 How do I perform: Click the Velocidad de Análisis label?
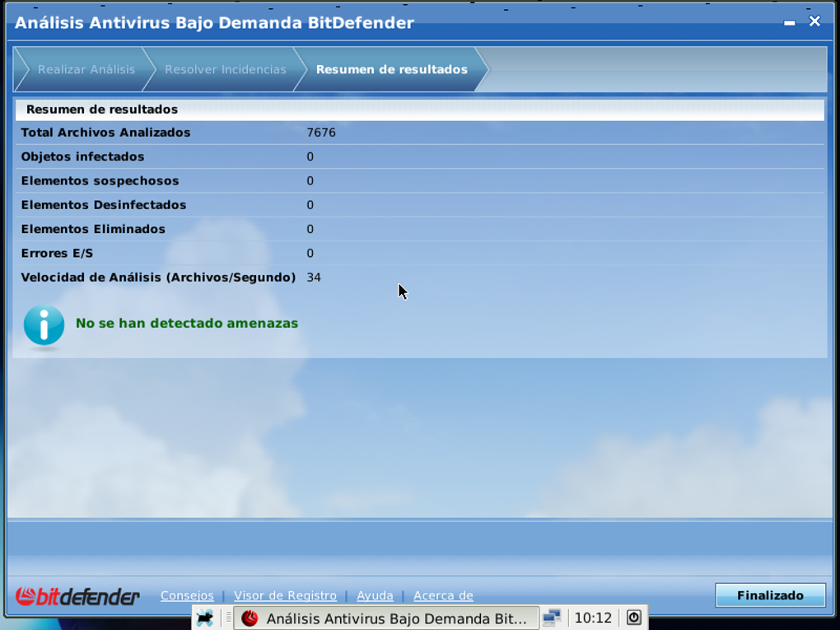(158, 278)
